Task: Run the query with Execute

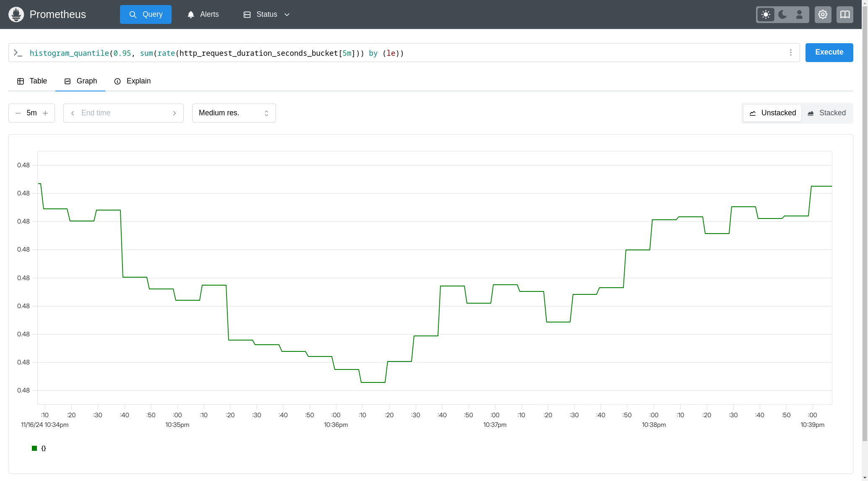Action: point(829,52)
